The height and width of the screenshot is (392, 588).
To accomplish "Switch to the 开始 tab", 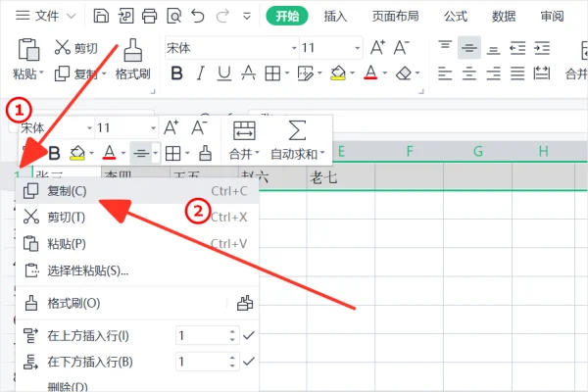I will tap(287, 16).
